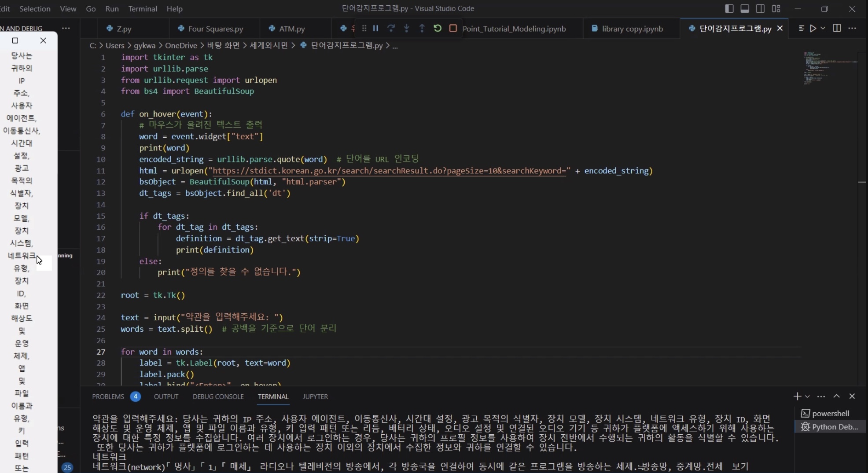
Task: Split the editor to the right
Action: tap(837, 28)
